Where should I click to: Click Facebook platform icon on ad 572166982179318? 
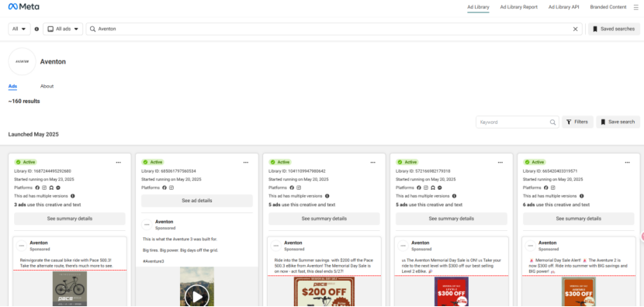click(419, 188)
